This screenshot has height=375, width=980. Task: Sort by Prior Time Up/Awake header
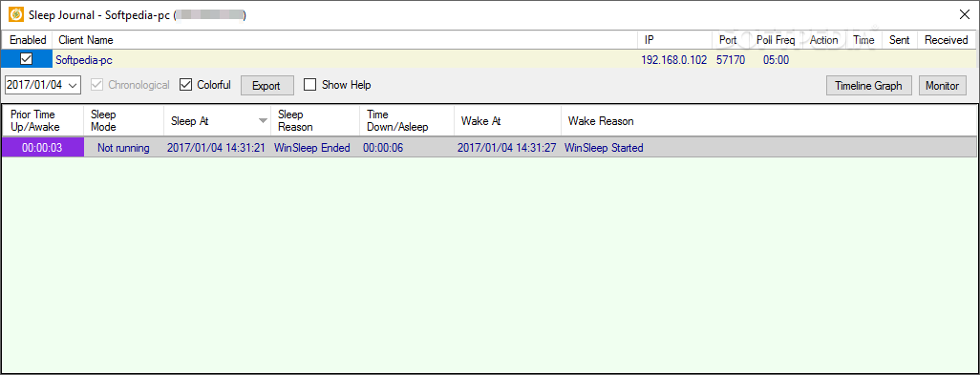[42, 121]
